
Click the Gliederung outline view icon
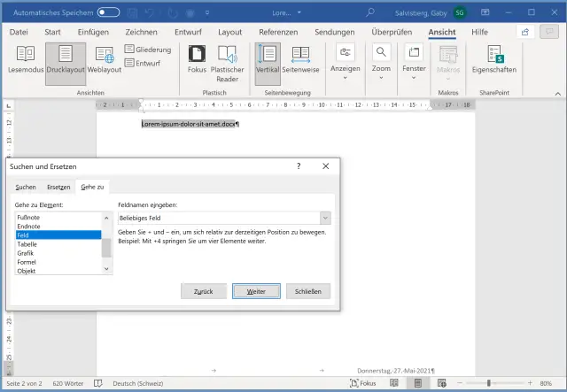click(x=129, y=50)
